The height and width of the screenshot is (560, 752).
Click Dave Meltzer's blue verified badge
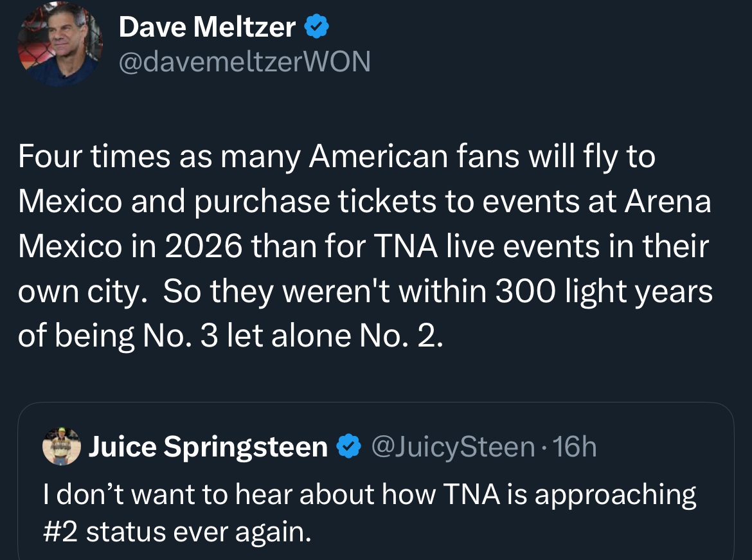pos(316,27)
